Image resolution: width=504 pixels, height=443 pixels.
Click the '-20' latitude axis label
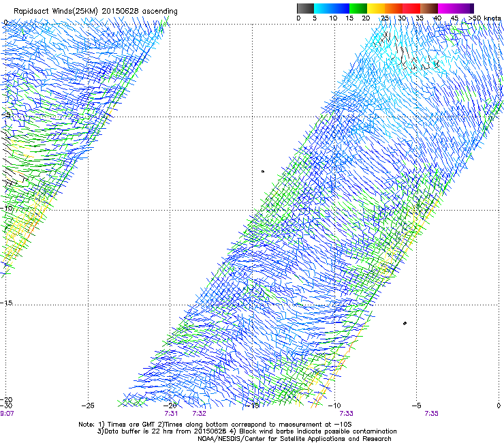click(6, 400)
